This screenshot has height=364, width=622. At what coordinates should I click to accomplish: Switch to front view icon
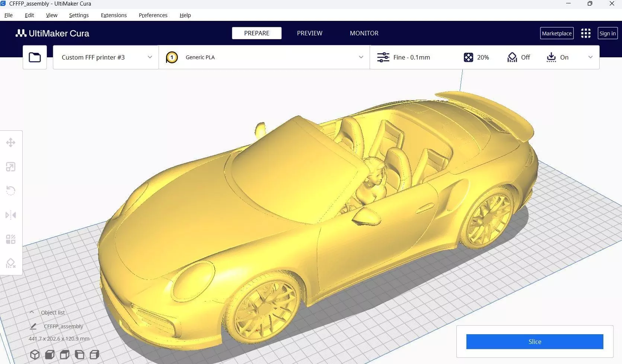click(50, 354)
